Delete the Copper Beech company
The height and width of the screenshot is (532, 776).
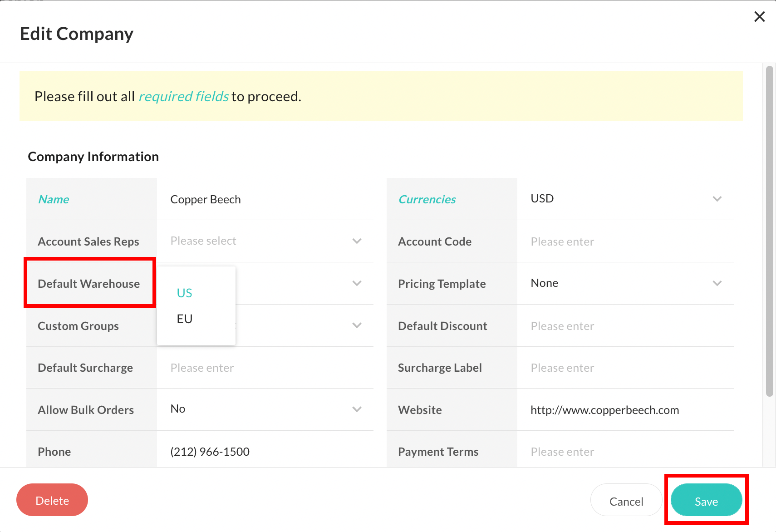(x=52, y=500)
